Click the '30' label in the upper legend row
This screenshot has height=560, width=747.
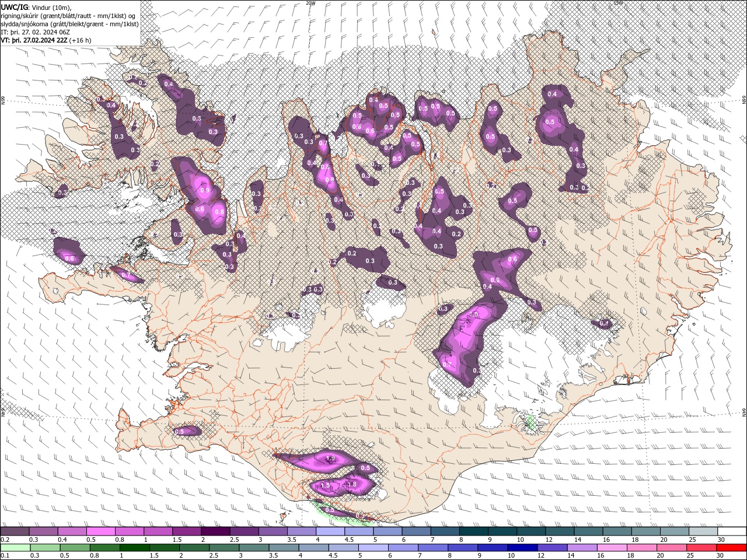(721, 540)
